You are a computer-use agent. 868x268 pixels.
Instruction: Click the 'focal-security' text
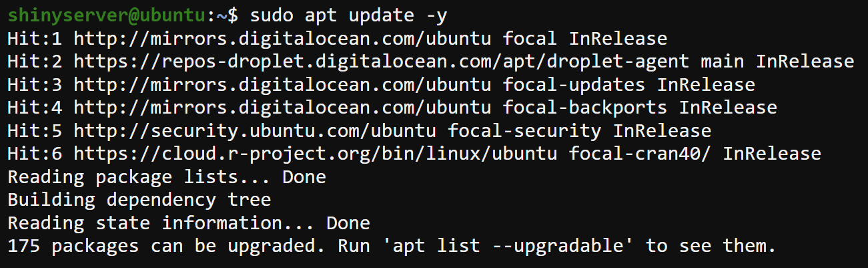pos(524,130)
